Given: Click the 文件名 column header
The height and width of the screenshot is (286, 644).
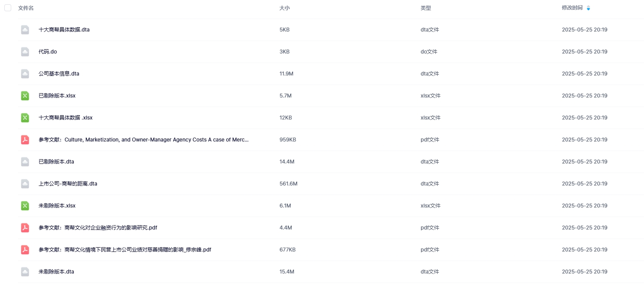Looking at the screenshot, I should click(x=26, y=8).
